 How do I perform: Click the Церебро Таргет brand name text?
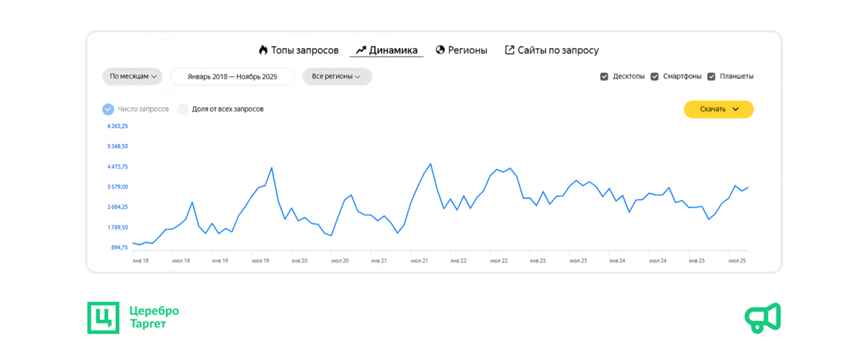pos(154,318)
